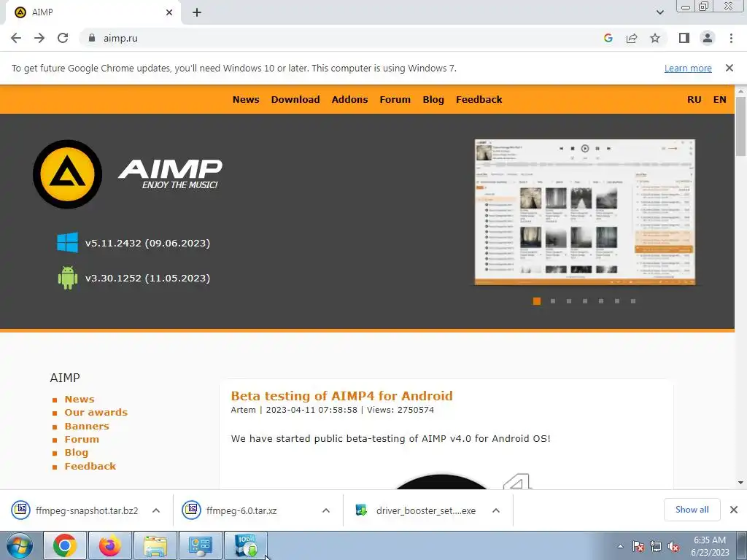The width and height of the screenshot is (747, 560).
Task: Select the sixth slideshow dot
Action: (617, 301)
